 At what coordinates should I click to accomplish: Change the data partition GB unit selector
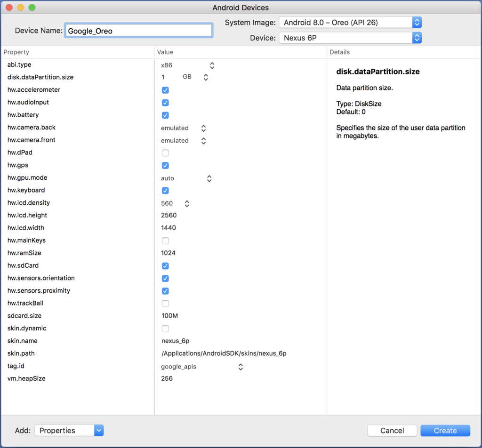[195, 77]
